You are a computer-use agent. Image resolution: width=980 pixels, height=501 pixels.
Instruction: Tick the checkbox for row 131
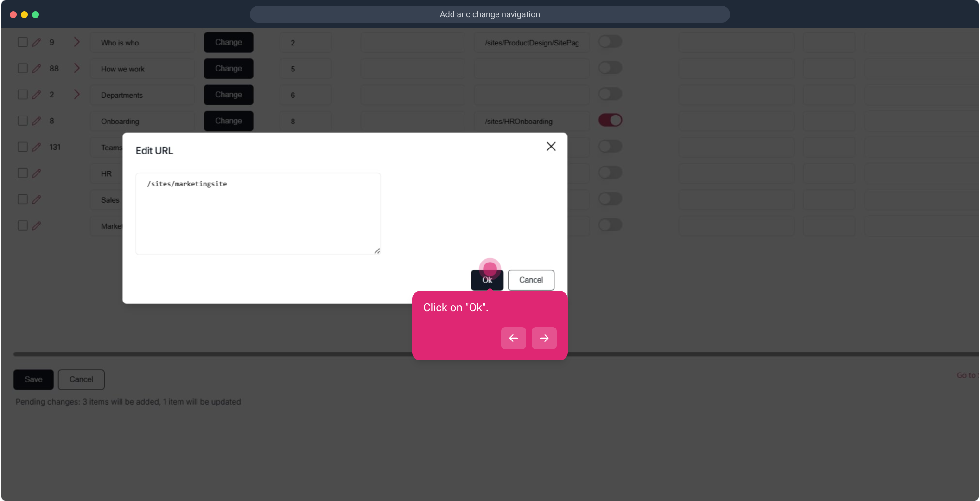23,147
